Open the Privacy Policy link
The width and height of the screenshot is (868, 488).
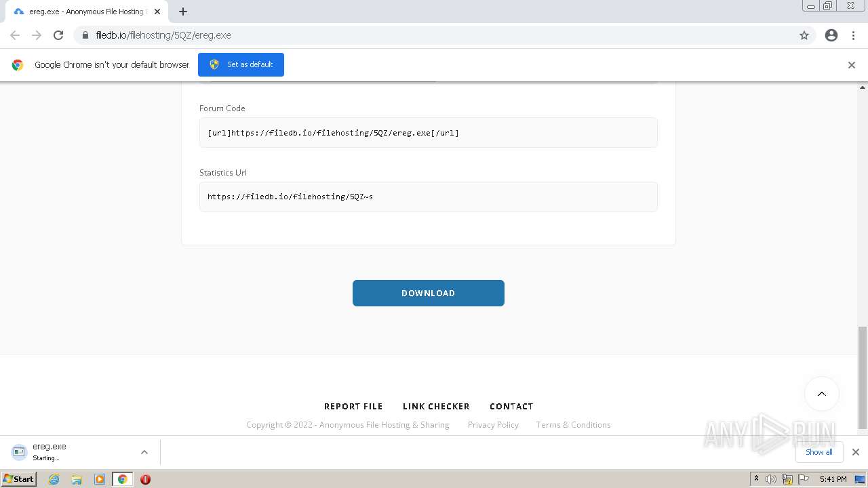(493, 425)
